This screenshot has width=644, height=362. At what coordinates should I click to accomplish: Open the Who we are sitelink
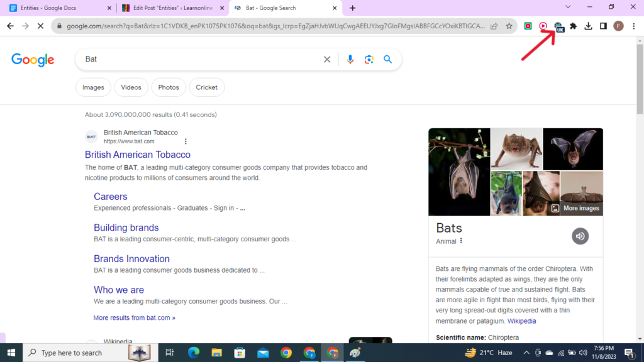(x=119, y=290)
